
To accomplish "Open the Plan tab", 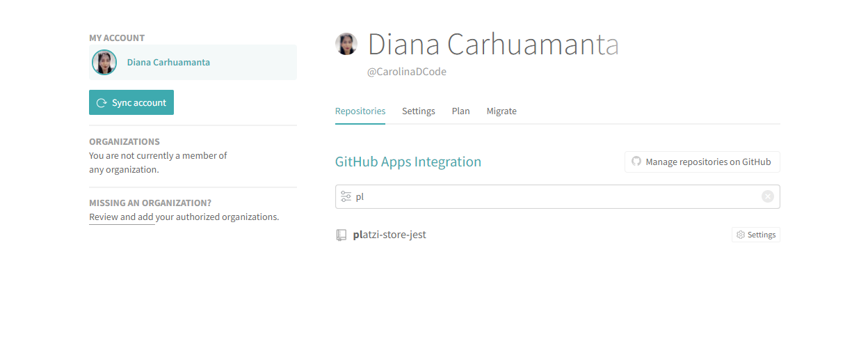I will 461,111.
